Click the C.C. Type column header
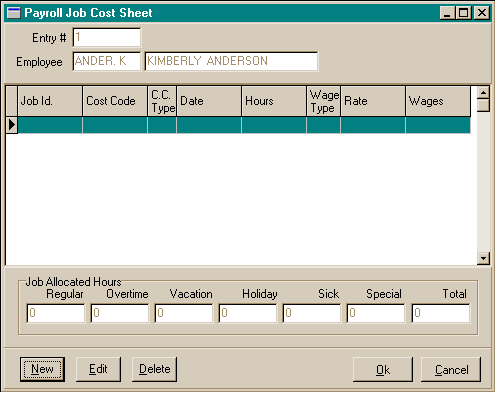Image resolution: width=496 pixels, height=393 pixels. (x=162, y=101)
